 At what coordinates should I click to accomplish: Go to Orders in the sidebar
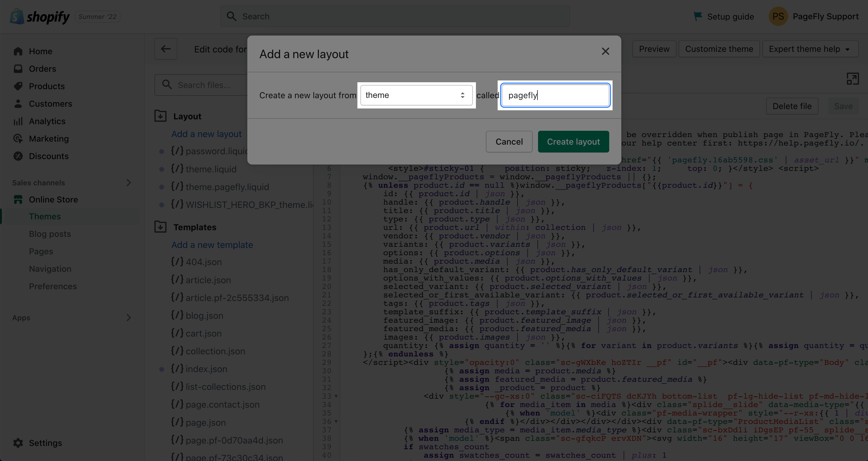pos(43,69)
